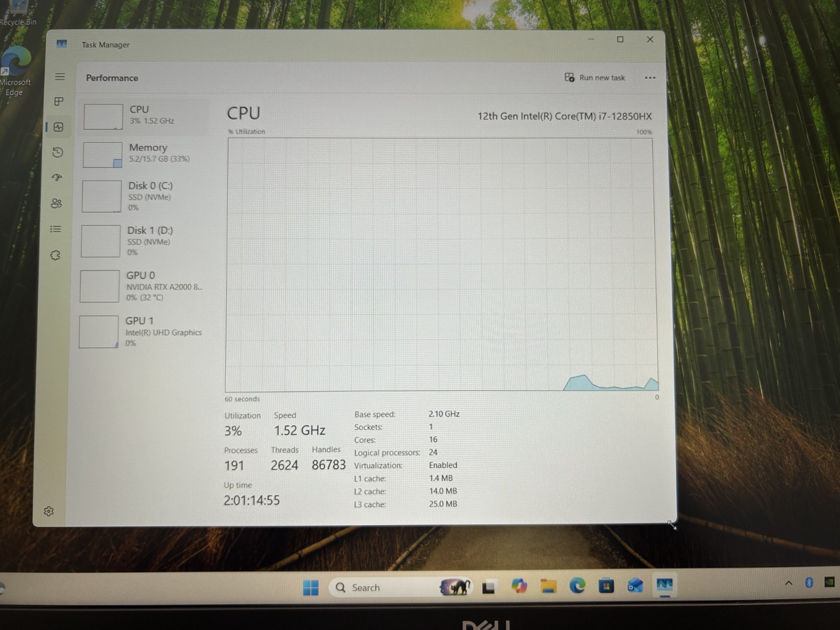The image size is (840, 630).
Task: Open the hamburger navigation menu
Action: (x=60, y=77)
